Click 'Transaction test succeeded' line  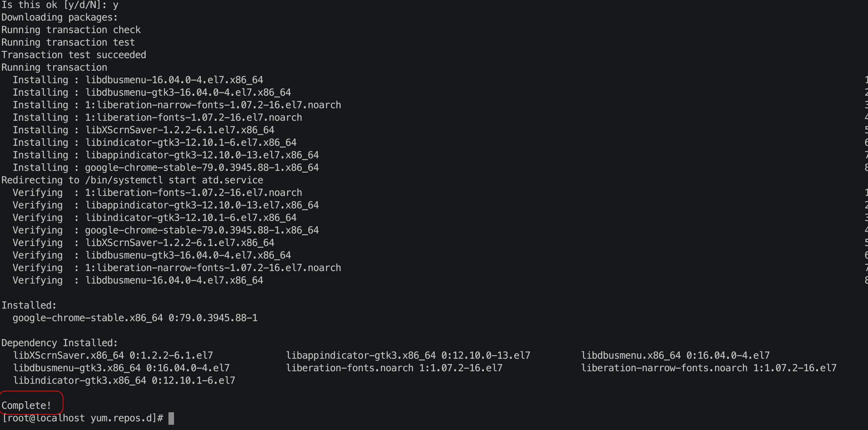[74, 55]
